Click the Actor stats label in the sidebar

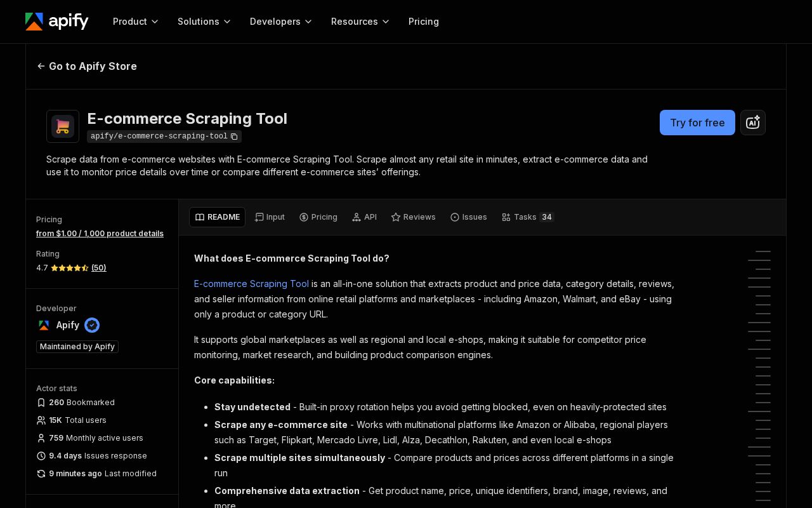(x=56, y=389)
